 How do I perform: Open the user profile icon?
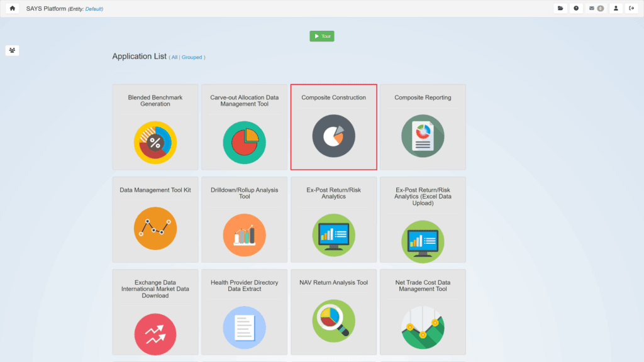616,9
